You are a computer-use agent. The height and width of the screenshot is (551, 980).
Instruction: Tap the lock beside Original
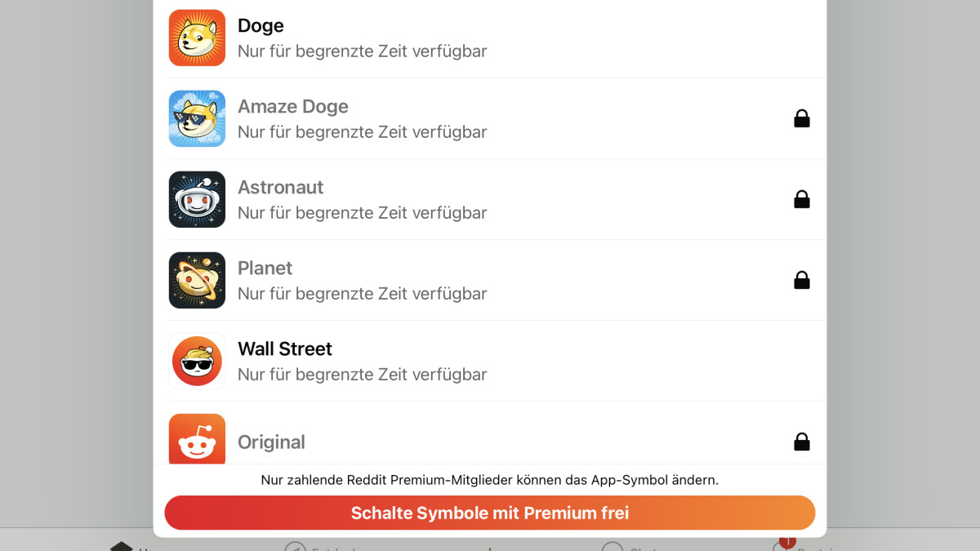802,442
